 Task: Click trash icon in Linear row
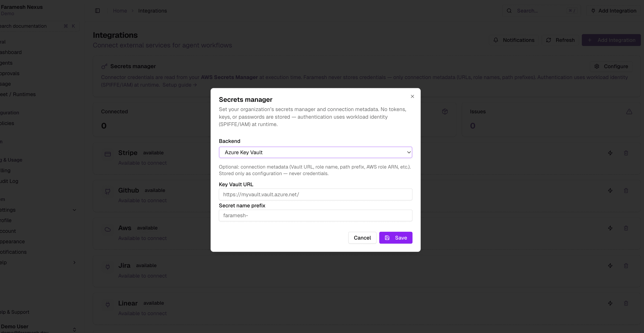(626, 303)
